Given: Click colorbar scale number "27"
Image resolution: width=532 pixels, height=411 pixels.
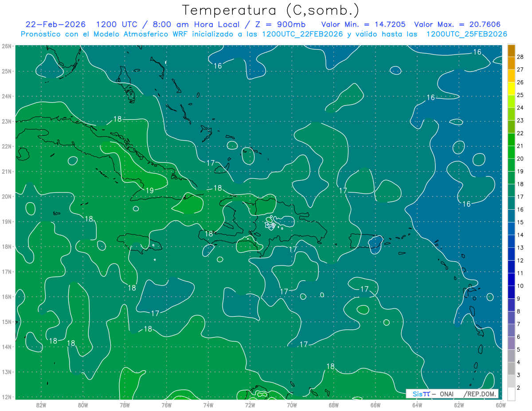Looking at the screenshot, I should (x=520, y=70).
